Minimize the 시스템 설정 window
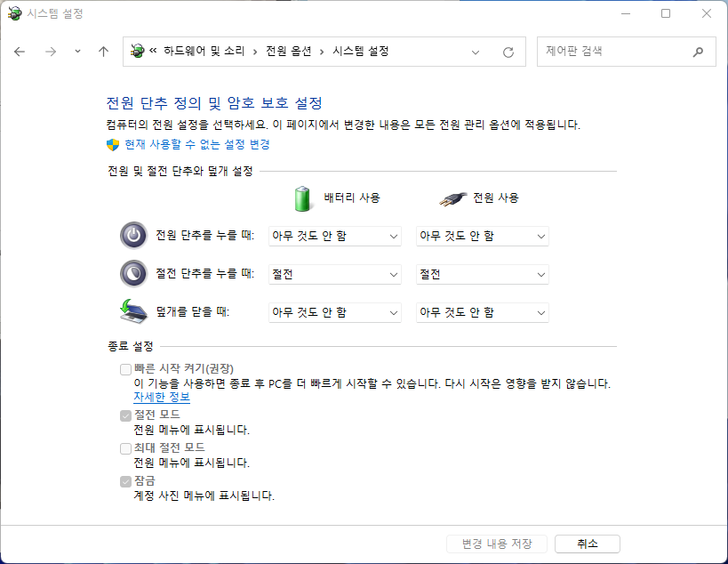 [x=626, y=13]
